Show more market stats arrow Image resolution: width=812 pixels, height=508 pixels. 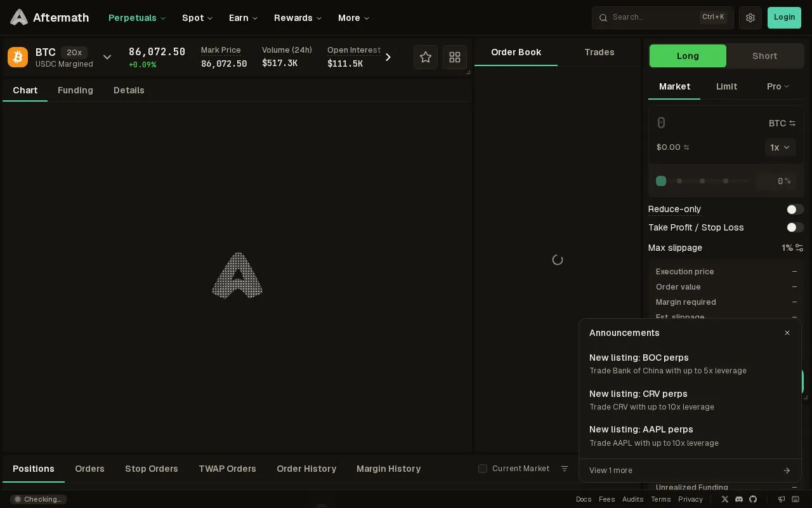tap(388, 57)
